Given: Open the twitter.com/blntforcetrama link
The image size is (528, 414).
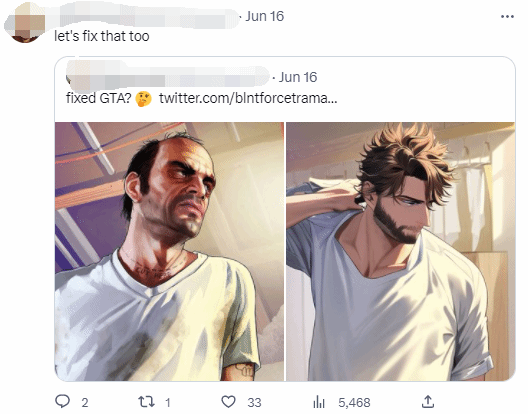Looking at the screenshot, I should [248, 98].
